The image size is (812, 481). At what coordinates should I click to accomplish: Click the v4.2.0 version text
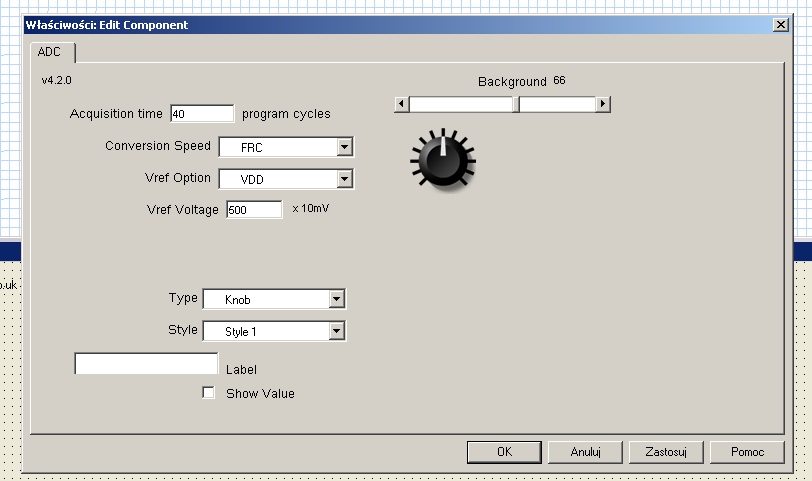(56, 80)
